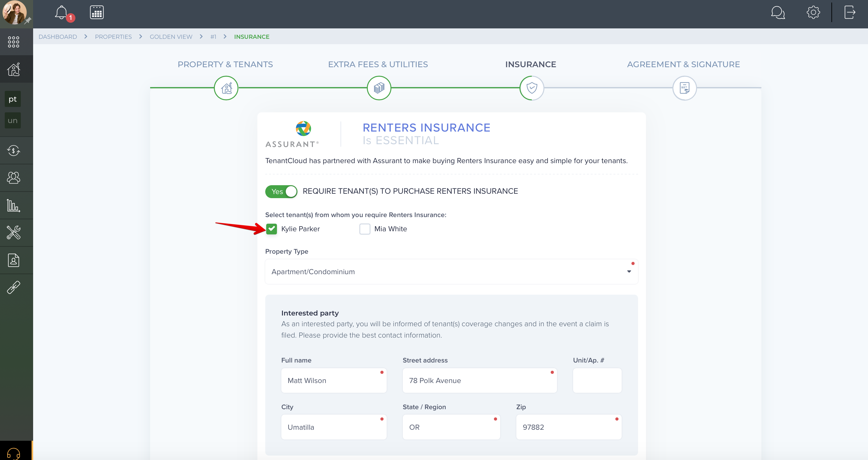Open the settings gear
Screen dimensions: 868x460
[813, 13]
